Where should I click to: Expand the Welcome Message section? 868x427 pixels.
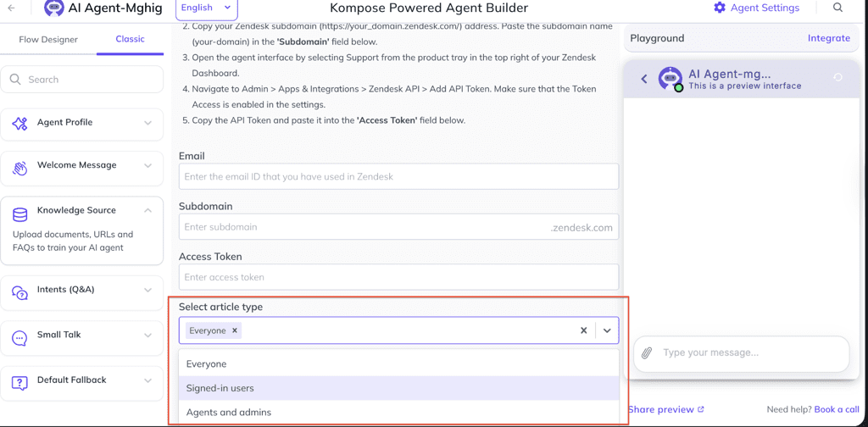pyautogui.click(x=147, y=165)
